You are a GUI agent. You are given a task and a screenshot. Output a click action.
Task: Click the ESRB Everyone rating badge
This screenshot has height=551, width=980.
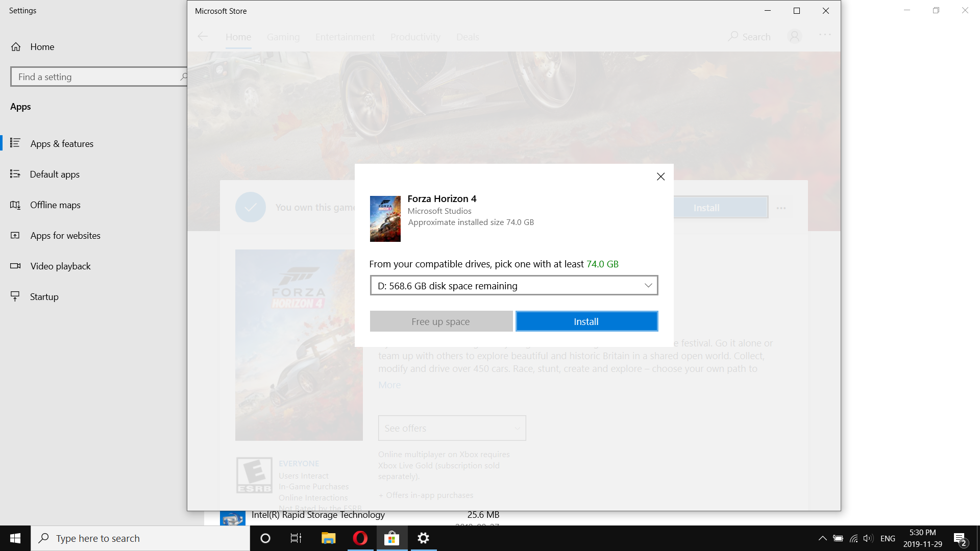(254, 475)
